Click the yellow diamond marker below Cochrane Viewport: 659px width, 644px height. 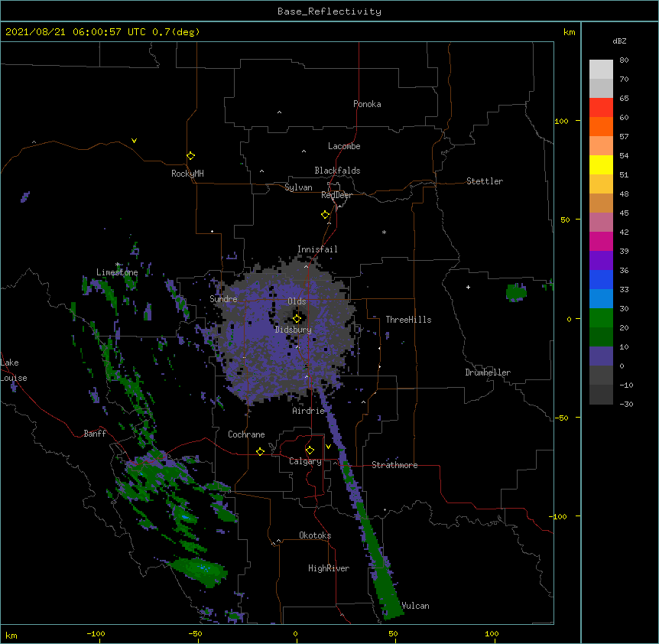click(260, 451)
